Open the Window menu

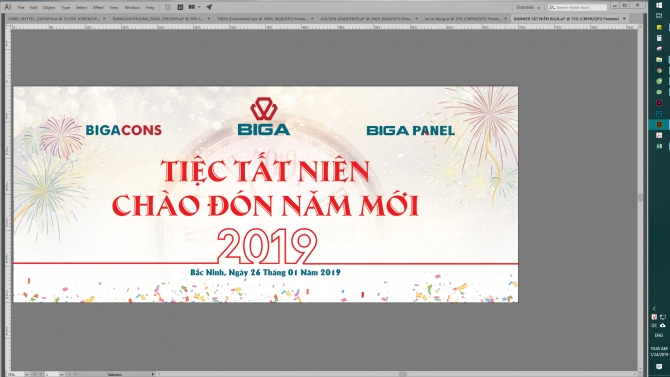(132, 7)
